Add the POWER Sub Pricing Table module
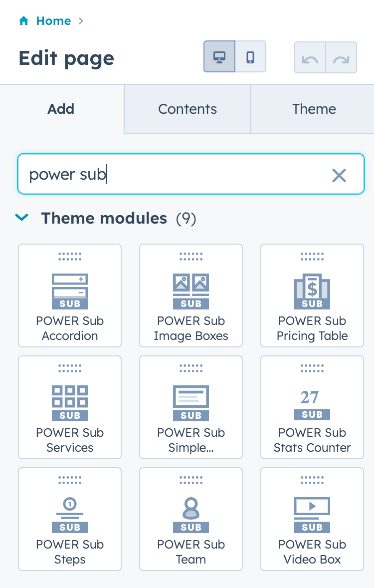The image size is (374, 588). coord(312,295)
